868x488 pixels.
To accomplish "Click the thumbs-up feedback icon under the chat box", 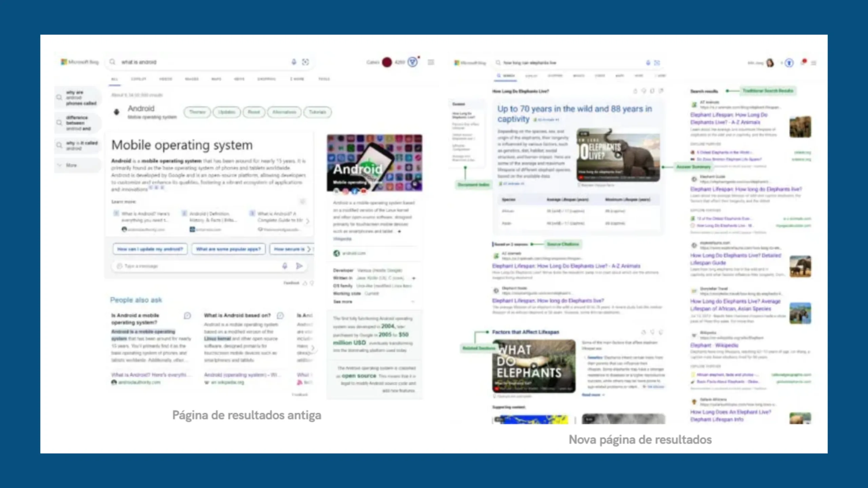I will click(x=304, y=283).
